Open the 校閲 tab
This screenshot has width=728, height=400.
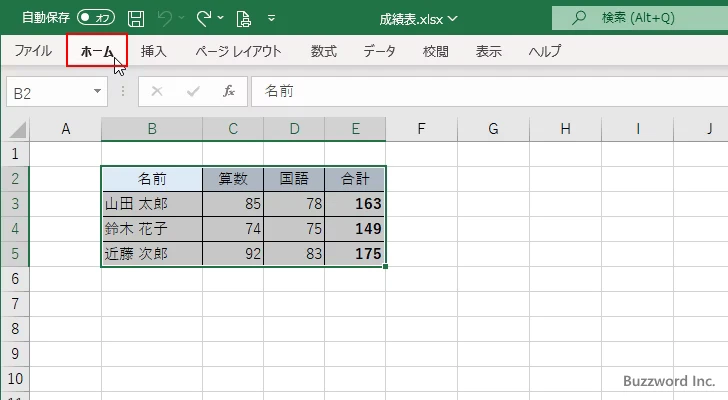(x=436, y=51)
